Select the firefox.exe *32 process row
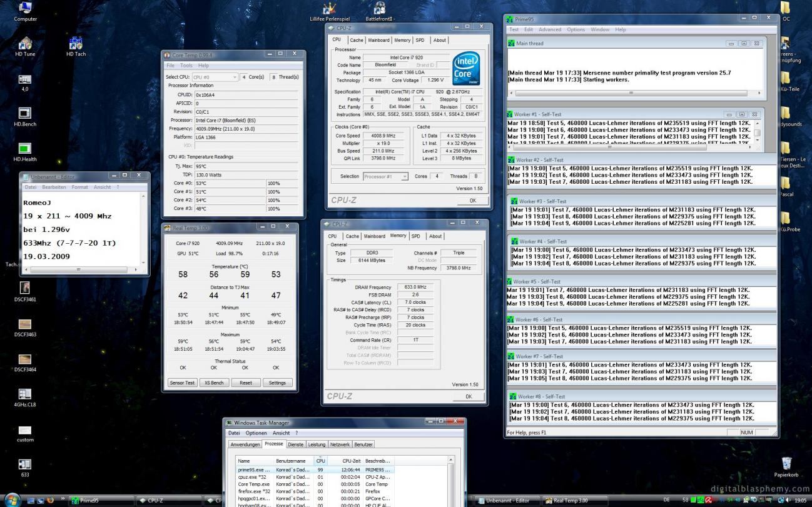The width and height of the screenshot is (812, 507). pyautogui.click(x=315, y=492)
